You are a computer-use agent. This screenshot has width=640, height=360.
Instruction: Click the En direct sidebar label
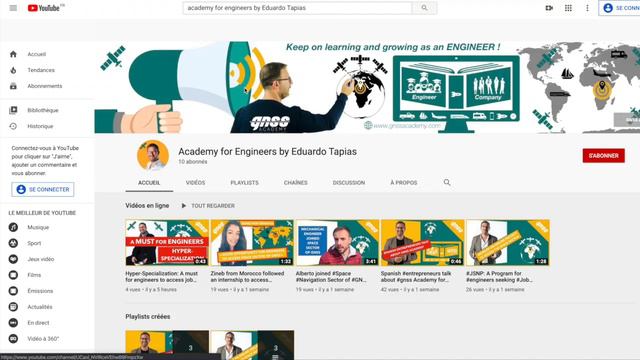(x=38, y=323)
